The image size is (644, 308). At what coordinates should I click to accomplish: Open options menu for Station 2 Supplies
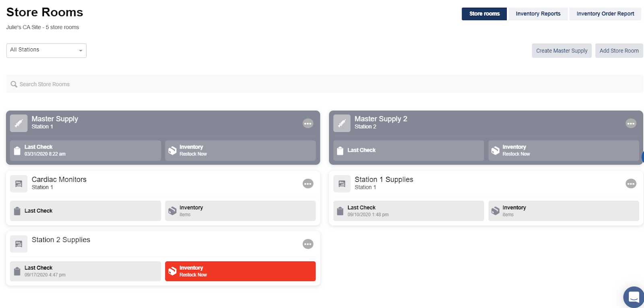point(308,244)
